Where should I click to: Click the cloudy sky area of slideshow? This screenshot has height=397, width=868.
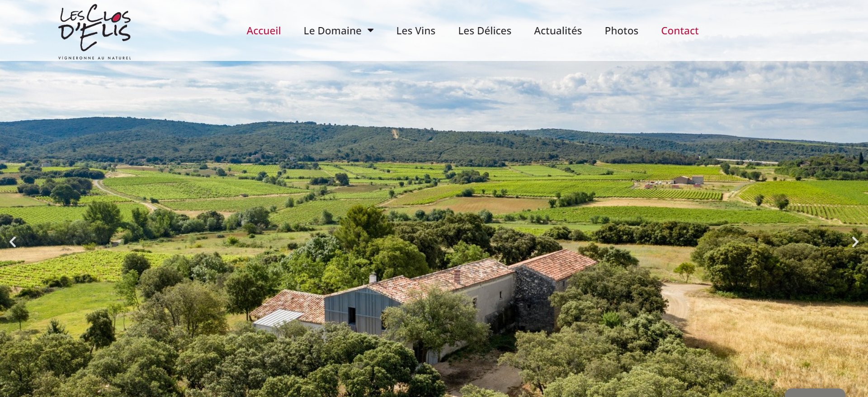tap(434, 90)
